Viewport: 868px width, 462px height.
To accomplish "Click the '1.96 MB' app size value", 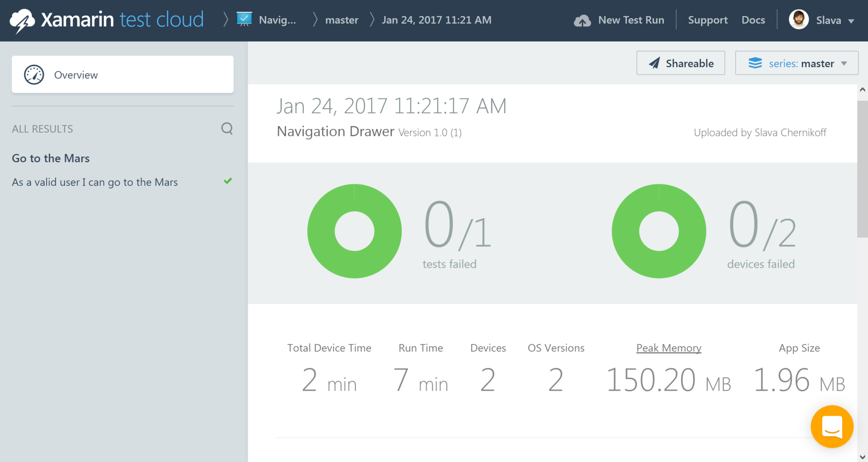I will (x=799, y=379).
